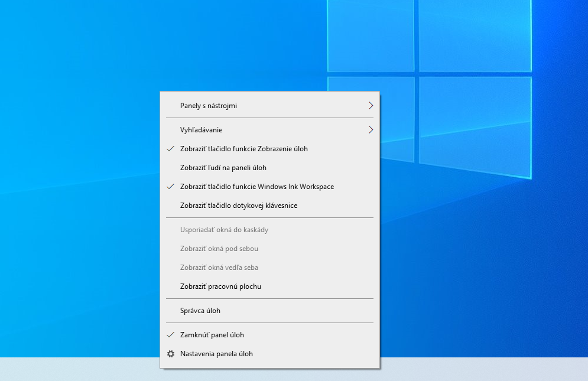Open Správca úloh
Image resolution: width=588 pixels, height=381 pixels.
tap(269, 311)
